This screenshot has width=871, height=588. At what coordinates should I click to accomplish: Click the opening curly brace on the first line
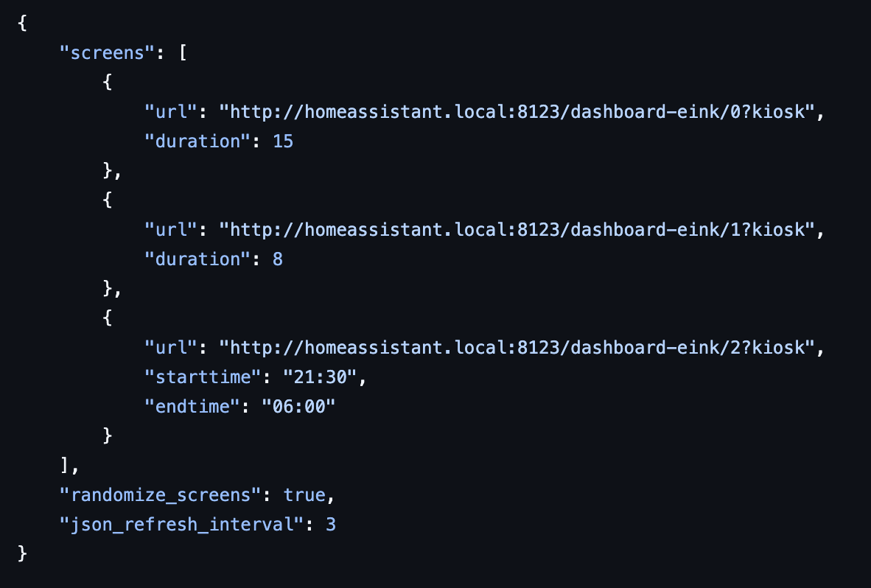coord(22,24)
